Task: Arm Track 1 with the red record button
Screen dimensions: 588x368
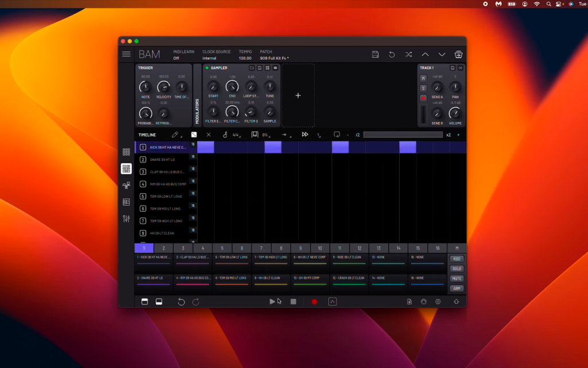Action: coord(423,98)
